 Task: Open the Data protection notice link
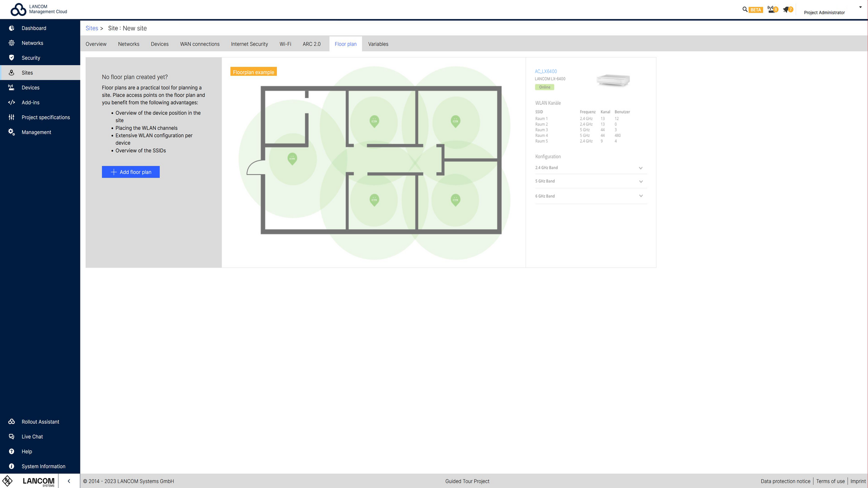[785, 481]
